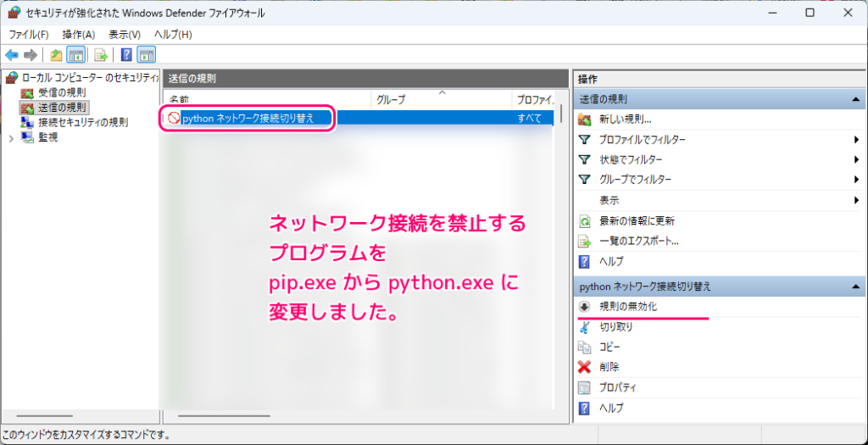Open the 表示 submenu arrow in actions
The height and width of the screenshot is (445, 868).
pos(856,200)
